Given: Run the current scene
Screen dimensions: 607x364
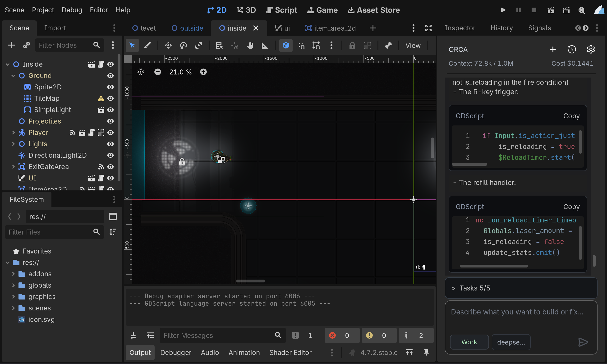Looking at the screenshot, I should coord(551,10).
